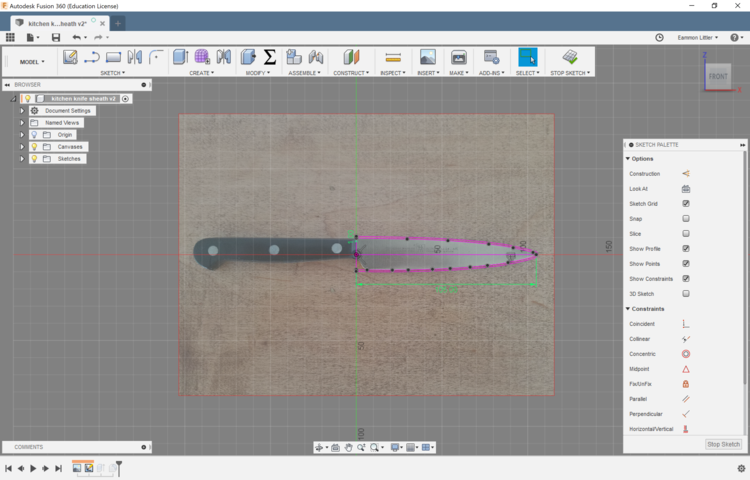The width and height of the screenshot is (750, 480).
Task: Toggle the Show Constraints checkbox
Action: pyautogui.click(x=686, y=279)
